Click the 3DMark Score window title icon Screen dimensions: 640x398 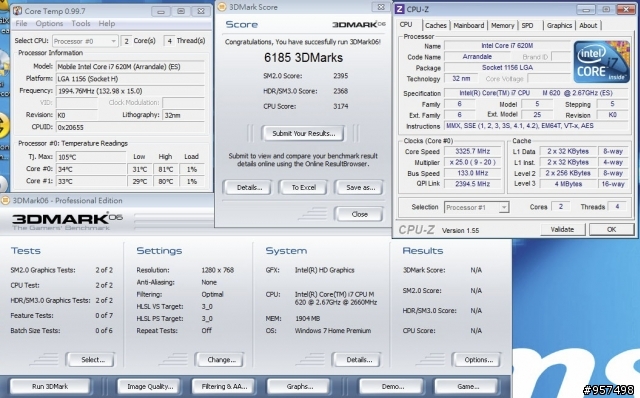click(x=222, y=7)
